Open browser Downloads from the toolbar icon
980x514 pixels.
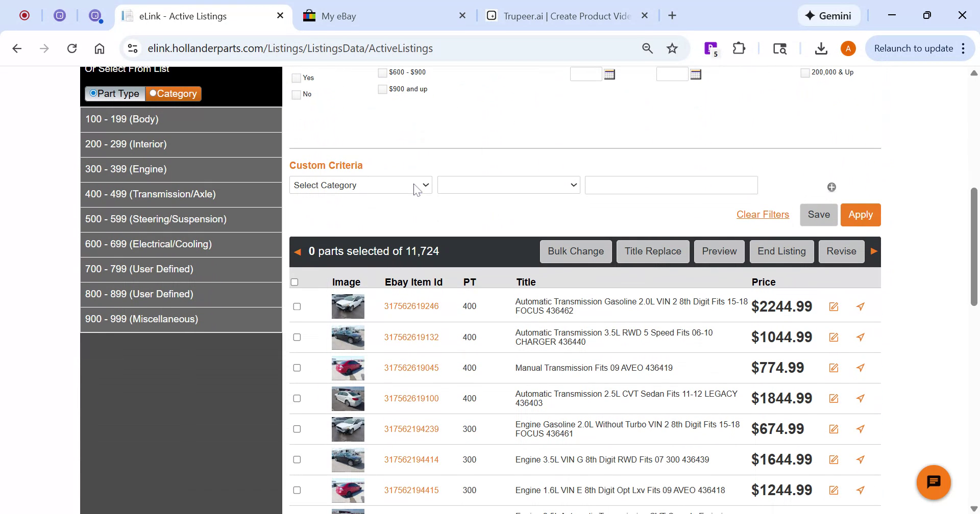tap(821, 48)
